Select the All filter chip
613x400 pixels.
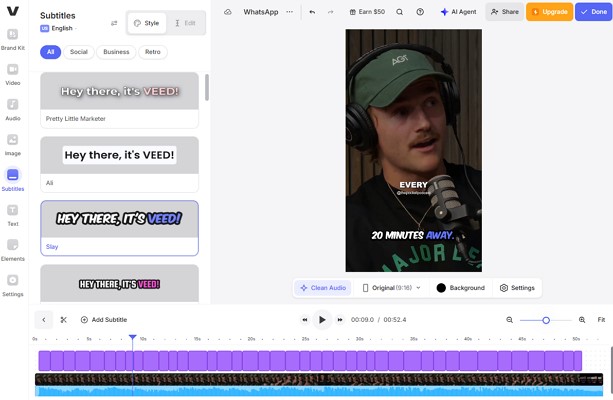(50, 52)
